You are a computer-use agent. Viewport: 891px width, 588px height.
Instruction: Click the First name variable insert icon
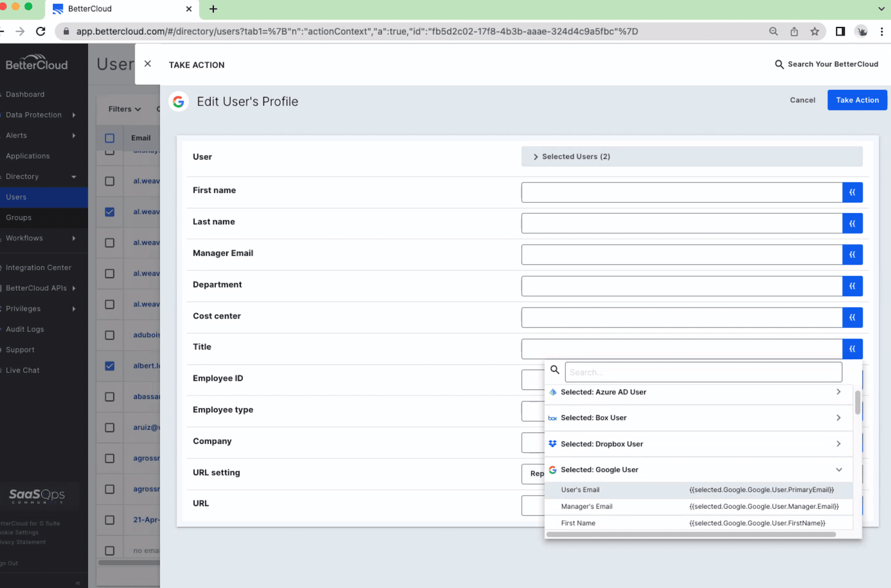[x=852, y=192]
